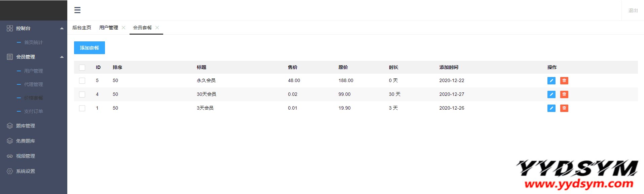644x194 pixels.
Task: Click the 99.00 original price cell
Action: click(345, 94)
